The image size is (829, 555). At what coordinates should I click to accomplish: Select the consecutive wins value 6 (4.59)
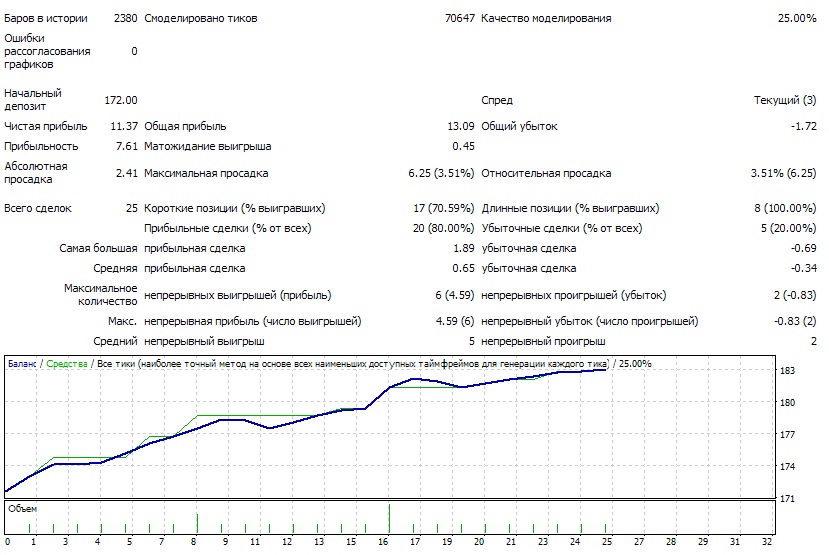455,295
